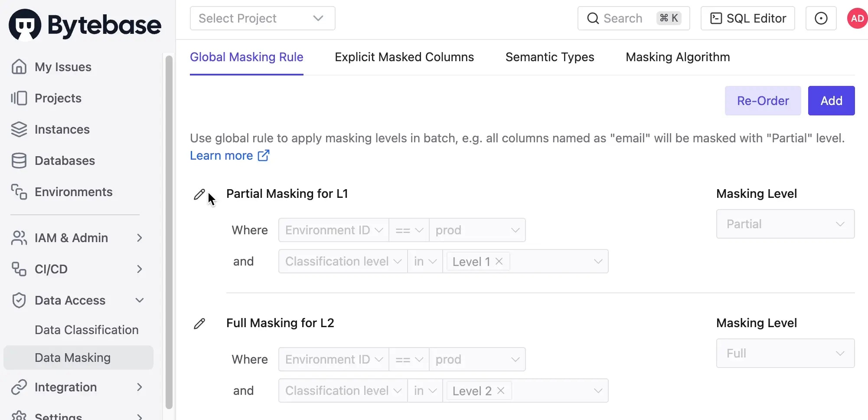868x420 pixels.
Task: Go to Databases in the sidebar
Action: coord(65,161)
